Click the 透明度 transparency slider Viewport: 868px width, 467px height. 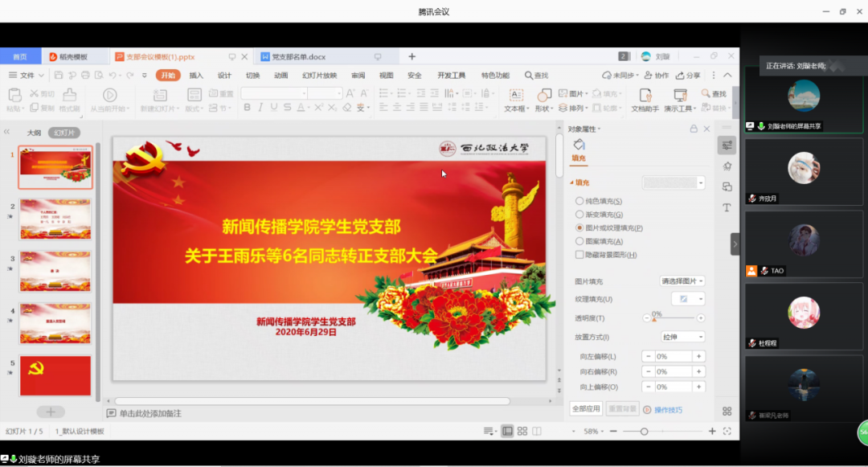(674, 318)
